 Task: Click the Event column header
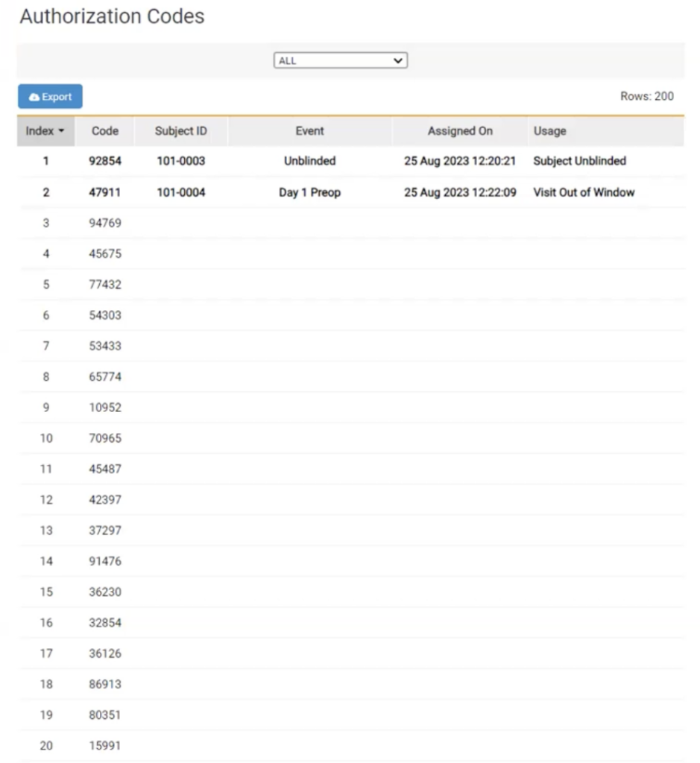point(309,131)
